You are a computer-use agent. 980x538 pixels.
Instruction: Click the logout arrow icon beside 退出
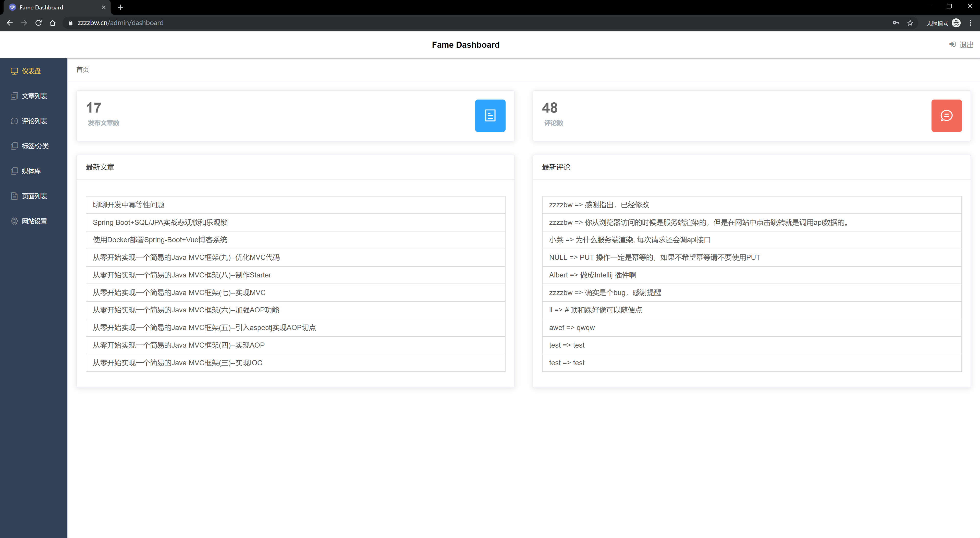tap(952, 44)
